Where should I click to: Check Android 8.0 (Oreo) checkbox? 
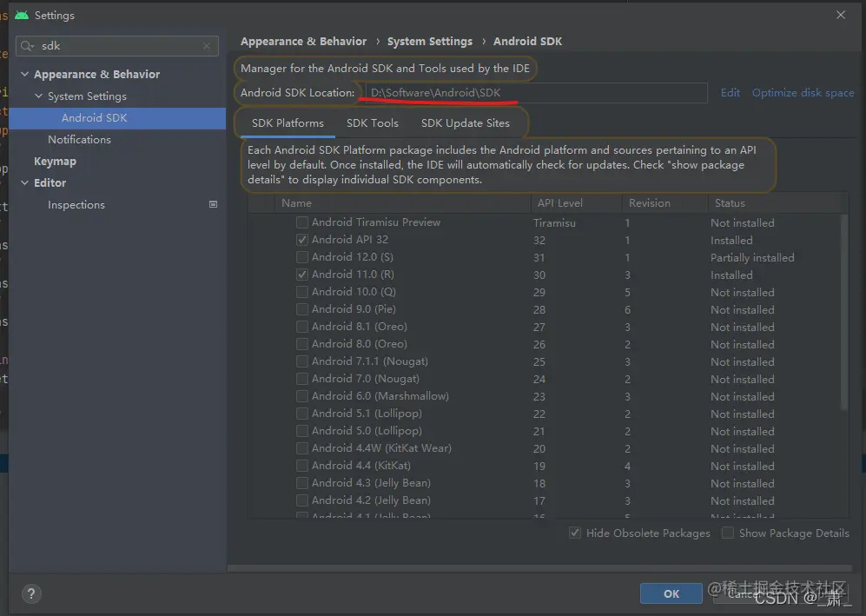tap(302, 344)
